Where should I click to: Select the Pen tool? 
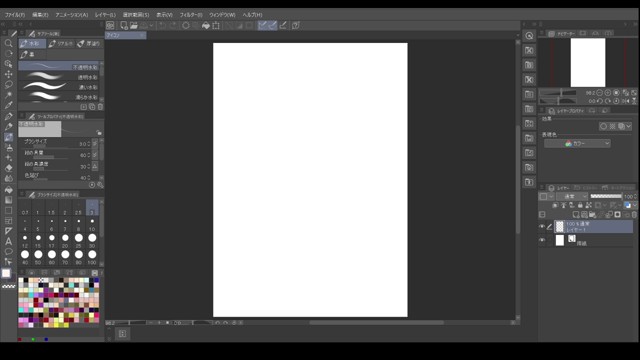[x=8, y=116]
